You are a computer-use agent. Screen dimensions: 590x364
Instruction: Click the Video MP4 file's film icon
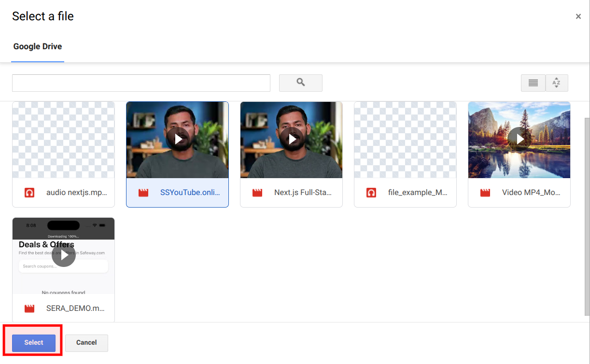[x=485, y=193]
